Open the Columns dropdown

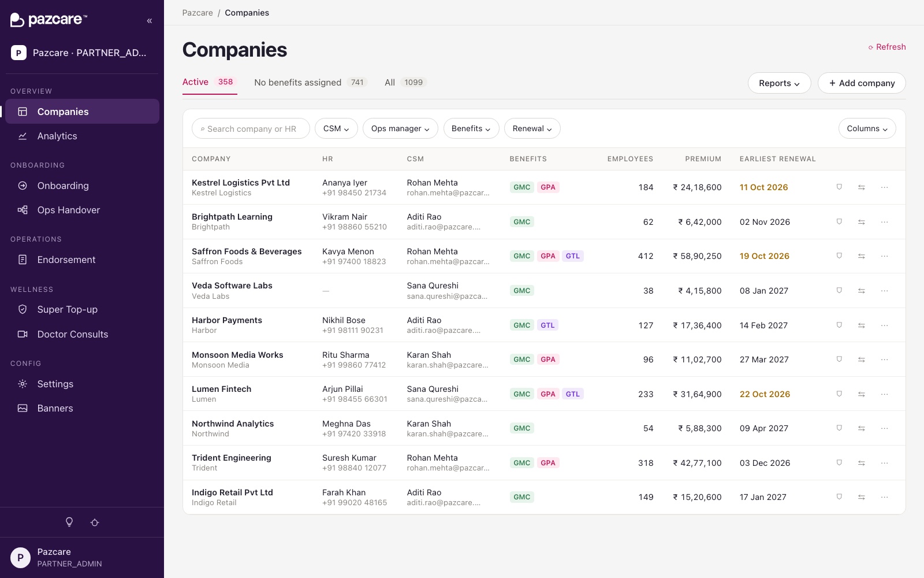[867, 128]
